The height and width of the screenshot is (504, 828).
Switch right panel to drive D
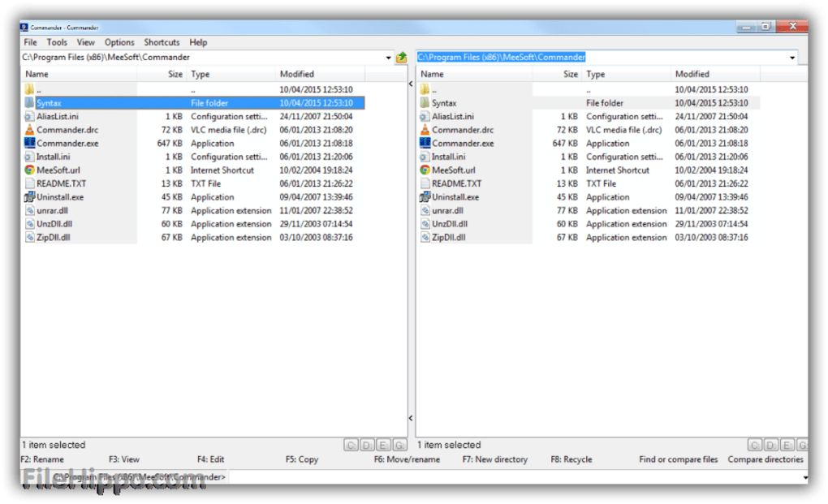(x=771, y=446)
